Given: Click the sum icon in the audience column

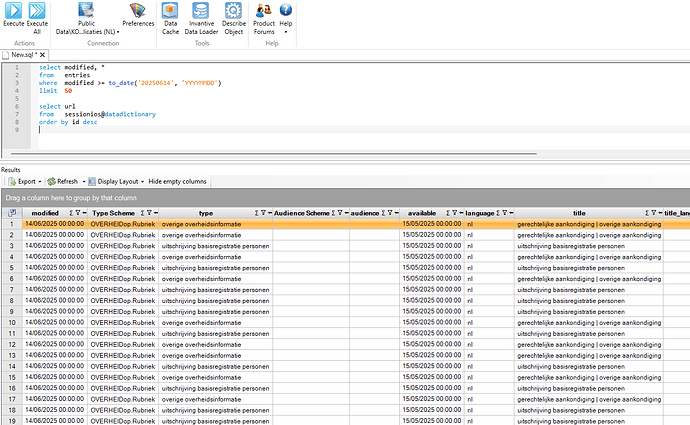Looking at the screenshot, I should [x=383, y=213].
